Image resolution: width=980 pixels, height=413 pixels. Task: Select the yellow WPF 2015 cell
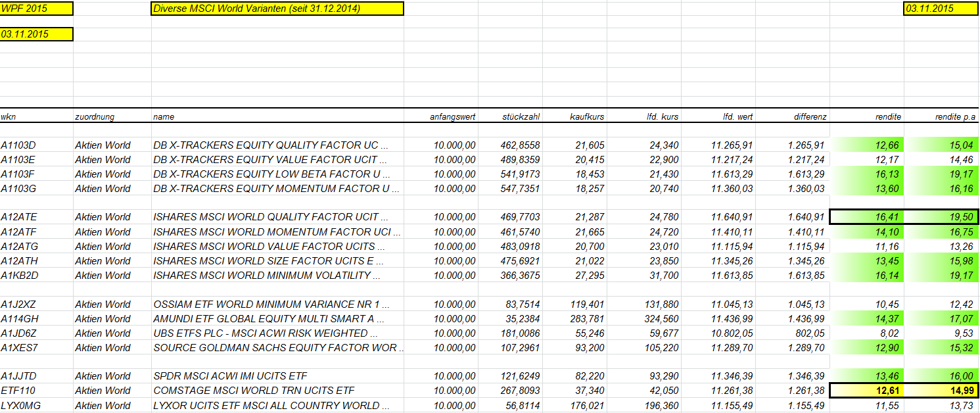37,9
